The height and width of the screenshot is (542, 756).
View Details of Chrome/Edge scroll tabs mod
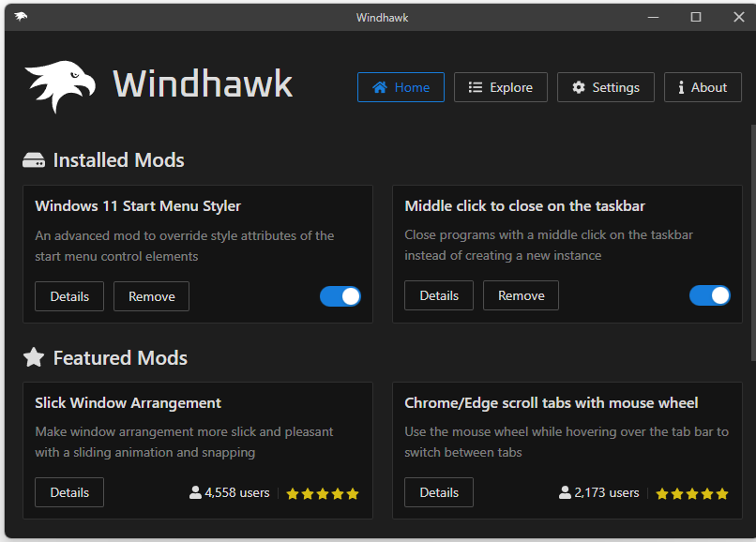(439, 492)
